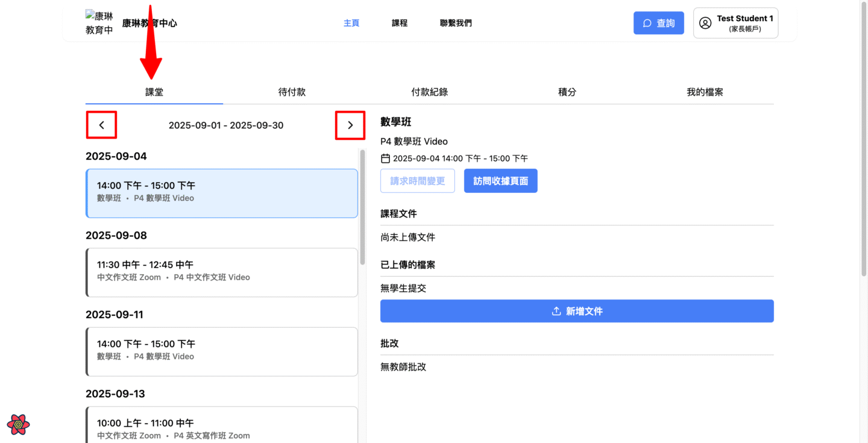
Task: Click 主頁 in the top navigation
Action: [x=351, y=23]
